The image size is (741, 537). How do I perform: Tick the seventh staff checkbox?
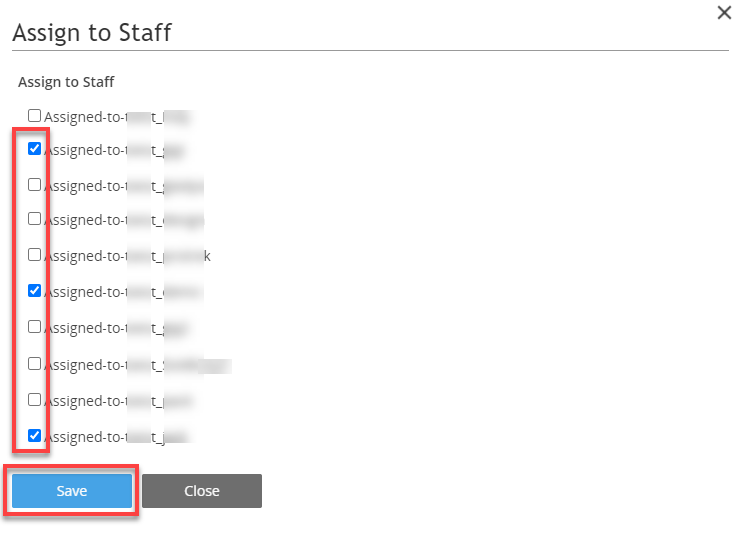click(x=34, y=327)
